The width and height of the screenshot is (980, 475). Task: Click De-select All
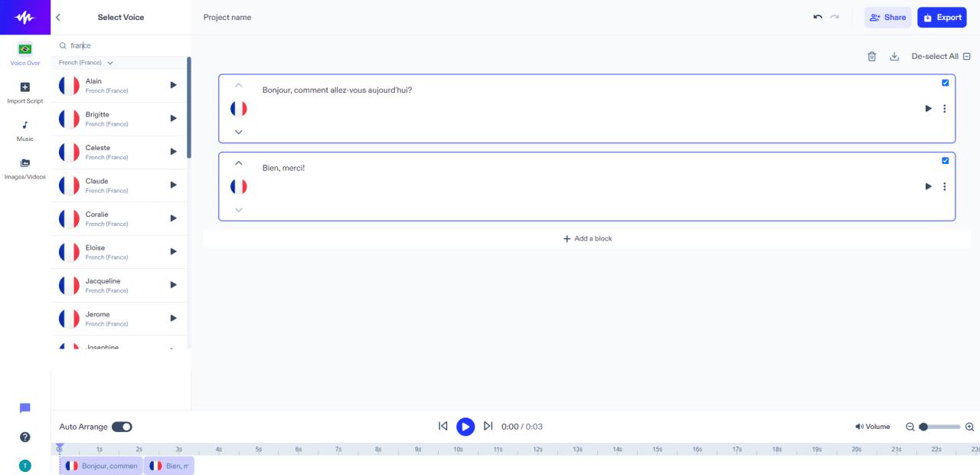click(940, 56)
